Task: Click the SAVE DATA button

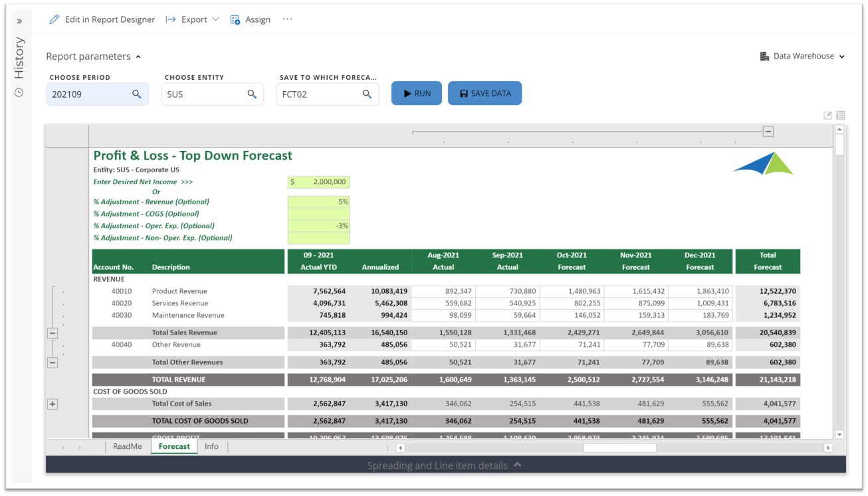Action: point(485,94)
